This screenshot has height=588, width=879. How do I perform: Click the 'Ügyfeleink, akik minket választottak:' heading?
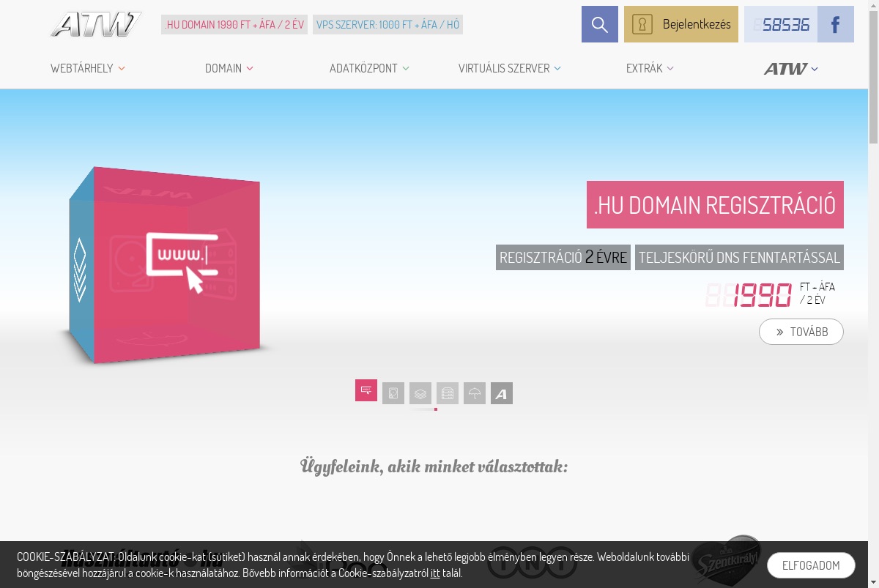[x=434, y=466]
